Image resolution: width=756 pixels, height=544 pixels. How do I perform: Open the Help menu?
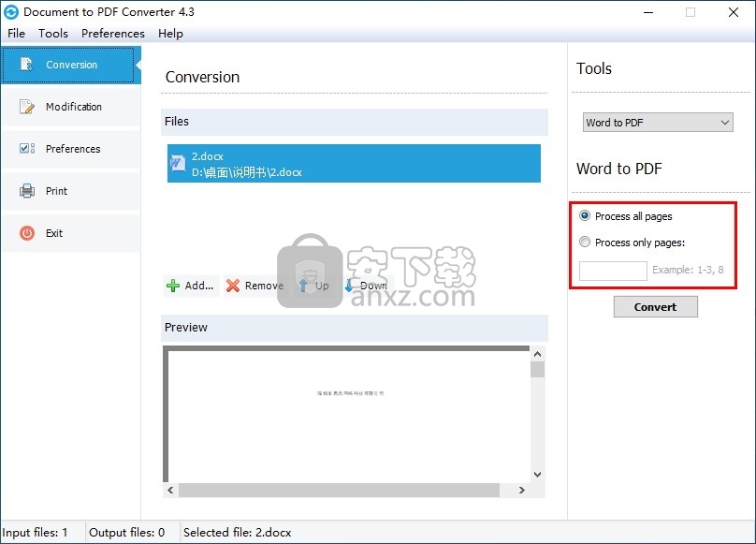[x=170, y=34]
